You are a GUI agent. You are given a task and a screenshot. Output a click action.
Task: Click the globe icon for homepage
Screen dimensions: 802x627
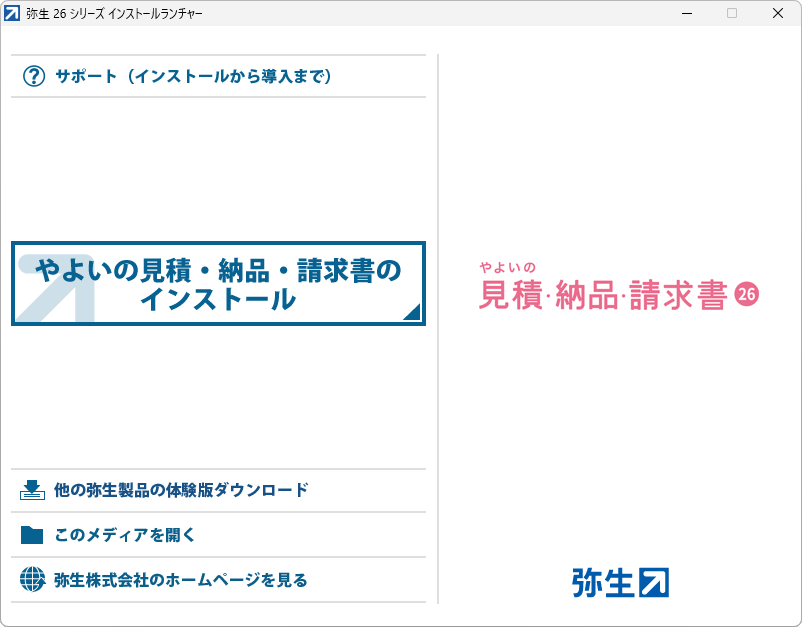coord(33,580)
